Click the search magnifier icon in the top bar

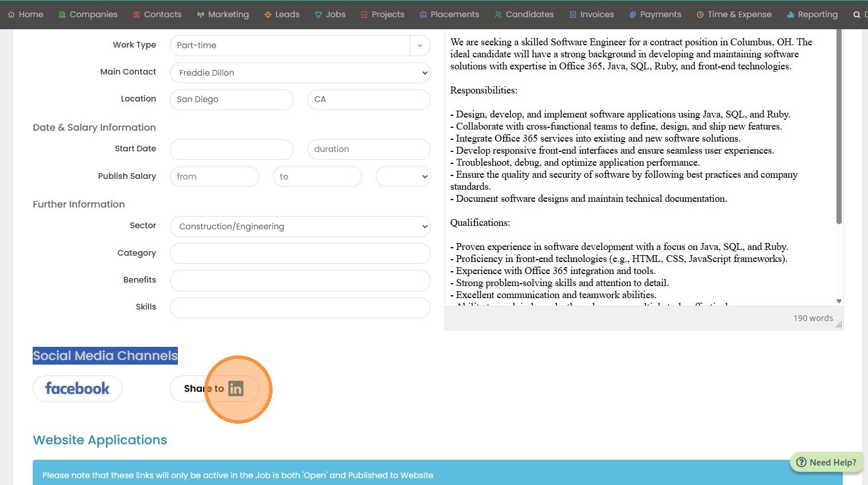coord(857,14)
